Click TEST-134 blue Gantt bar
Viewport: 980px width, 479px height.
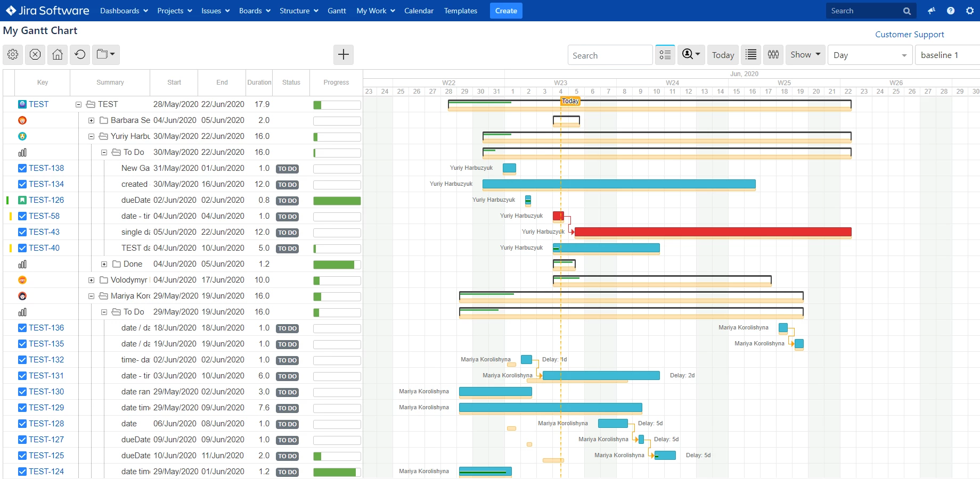(x=619, y=184)
